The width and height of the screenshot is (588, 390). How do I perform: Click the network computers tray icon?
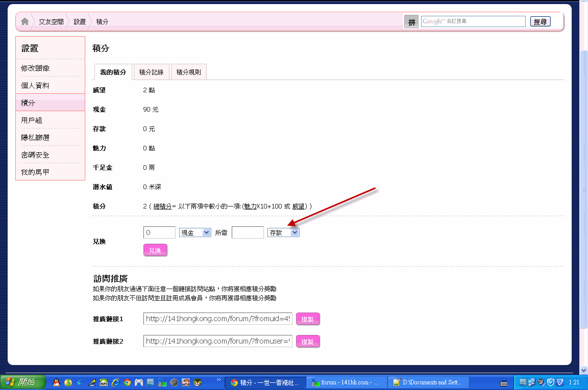531,382
